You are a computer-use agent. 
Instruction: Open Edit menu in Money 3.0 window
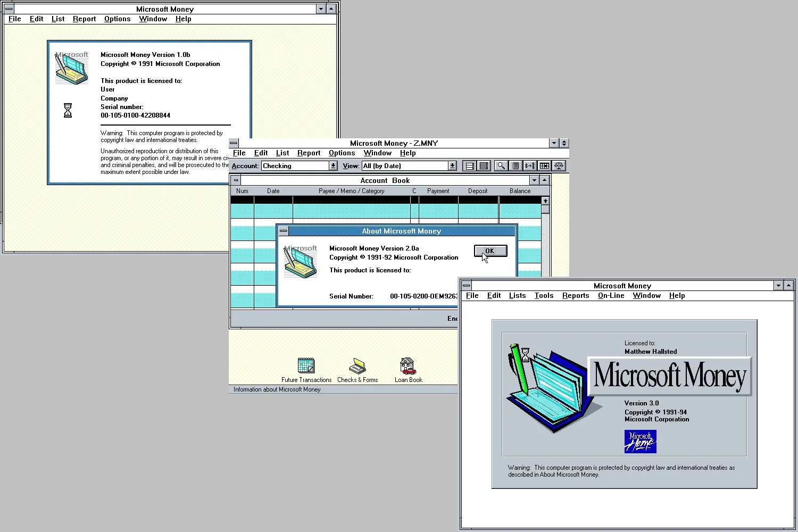494,295
